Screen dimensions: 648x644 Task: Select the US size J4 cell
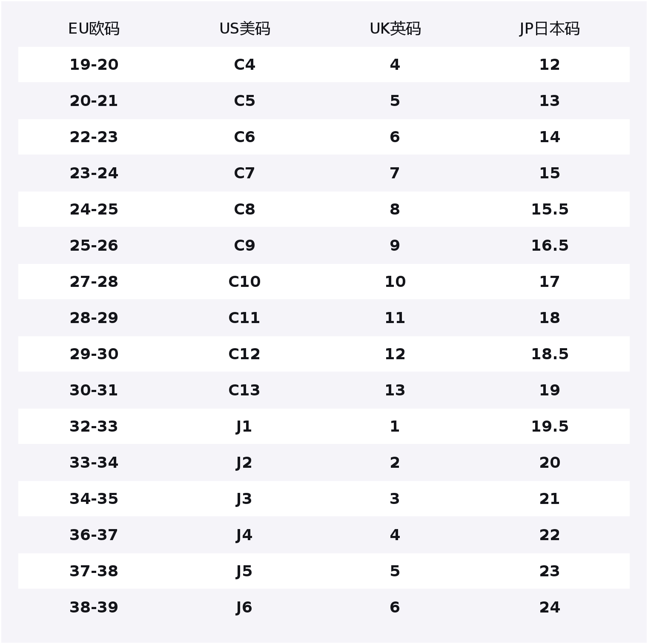(244, 535)
